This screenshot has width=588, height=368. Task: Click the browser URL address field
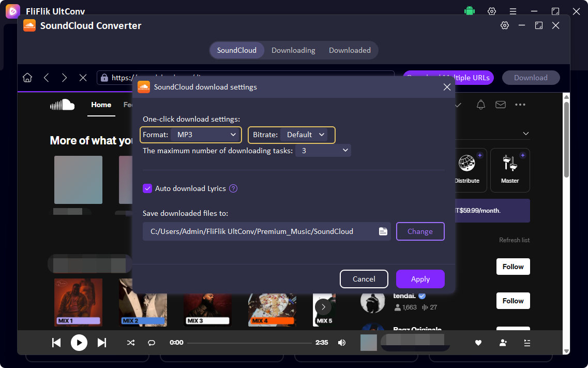(245, 78)
